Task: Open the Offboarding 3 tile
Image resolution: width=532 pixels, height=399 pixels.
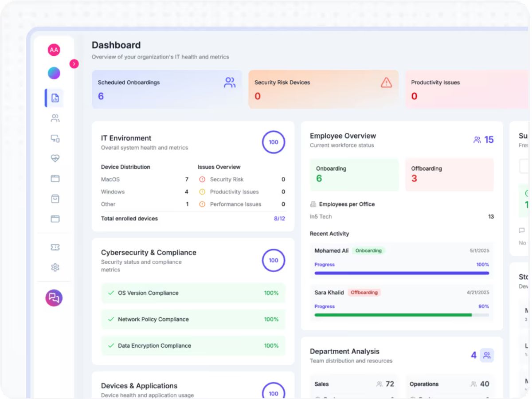Action: [450, 175]
